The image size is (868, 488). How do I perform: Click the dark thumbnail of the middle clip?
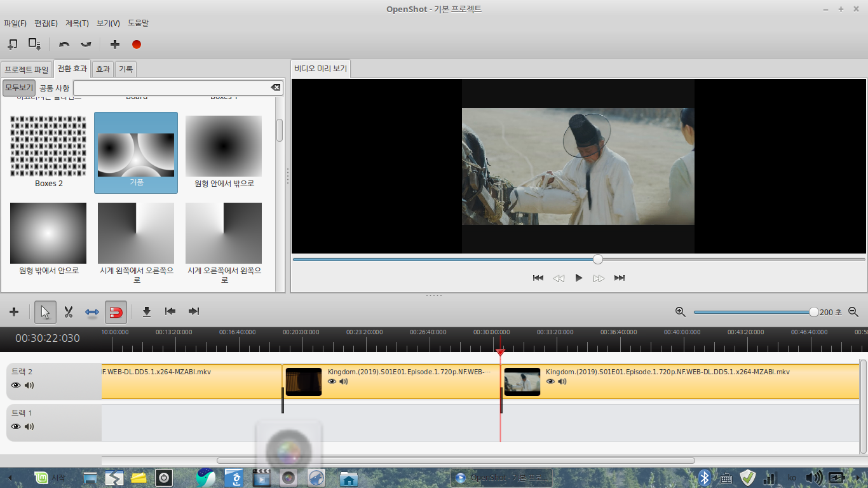pos(304,382)
